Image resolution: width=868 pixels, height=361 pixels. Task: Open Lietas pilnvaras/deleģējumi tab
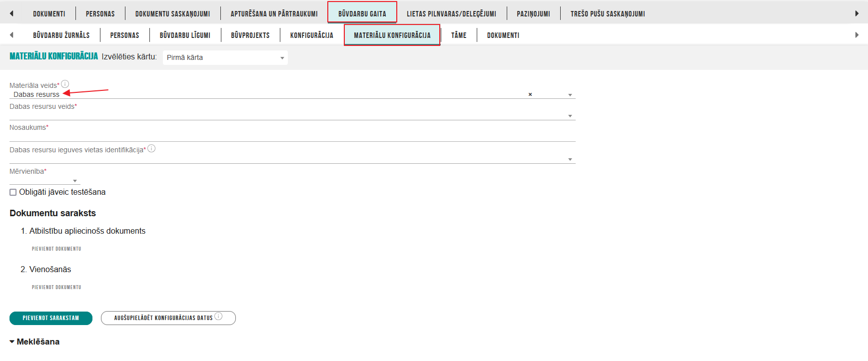click(451, 14)
